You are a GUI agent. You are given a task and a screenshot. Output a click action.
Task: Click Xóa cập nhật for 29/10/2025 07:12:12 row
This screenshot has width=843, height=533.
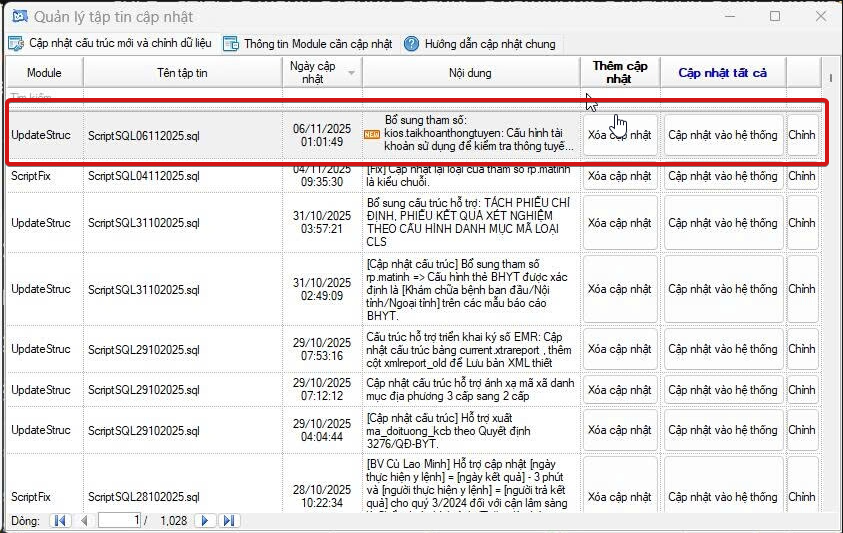point(620,389)
